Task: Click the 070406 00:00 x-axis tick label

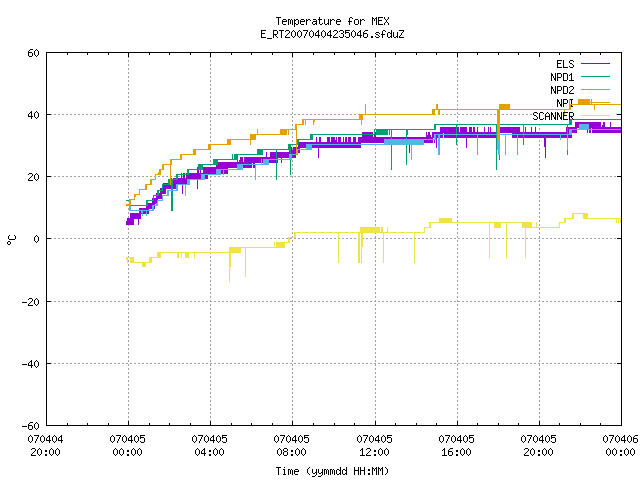Action: pyautogui.click(x=620, y=446)
